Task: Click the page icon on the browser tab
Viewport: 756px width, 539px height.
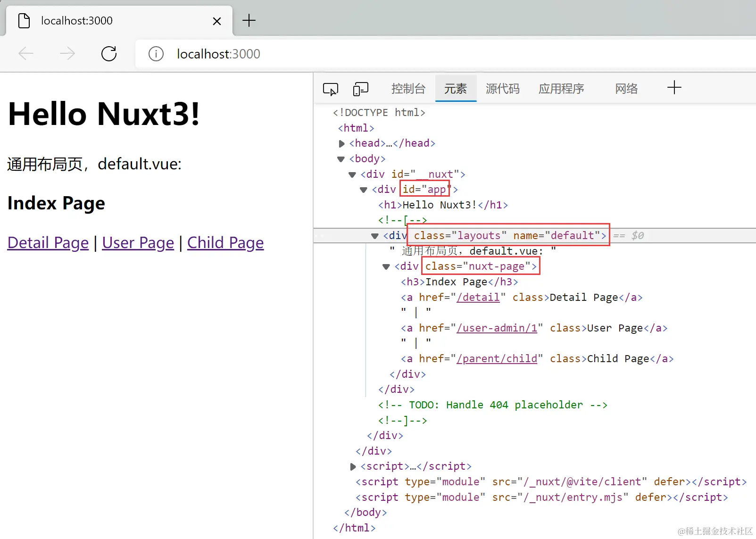Action: pyautogui.click(x=24, y=21)
